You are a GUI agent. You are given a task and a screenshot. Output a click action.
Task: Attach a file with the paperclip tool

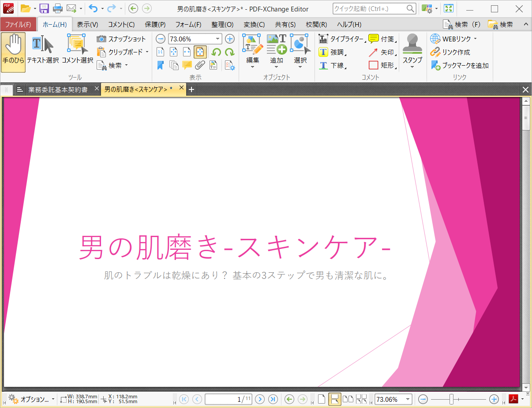coord(200,65)
